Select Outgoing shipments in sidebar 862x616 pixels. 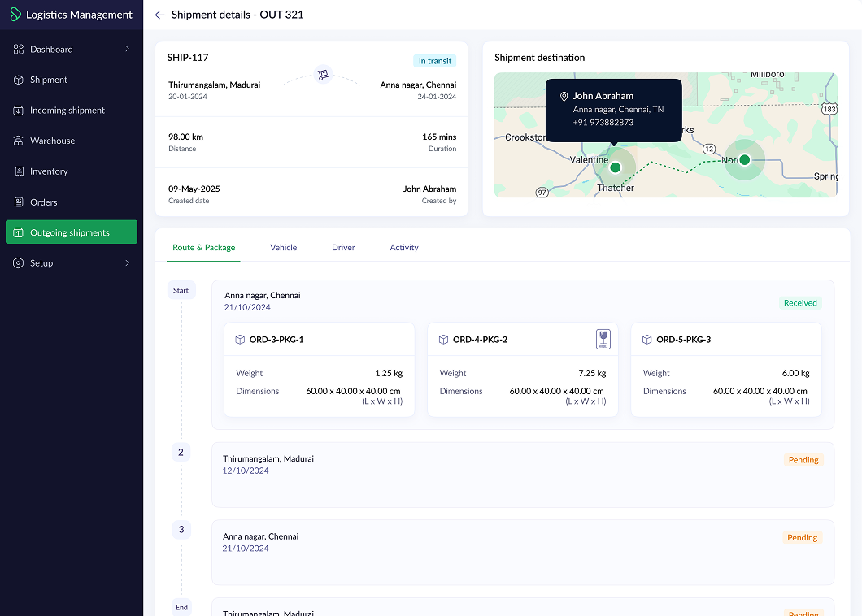pos(72,232)
